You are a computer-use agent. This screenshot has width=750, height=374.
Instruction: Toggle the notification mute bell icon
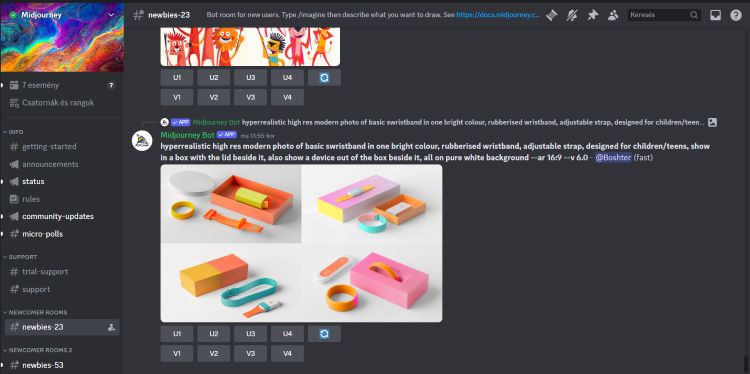[572, 15]
